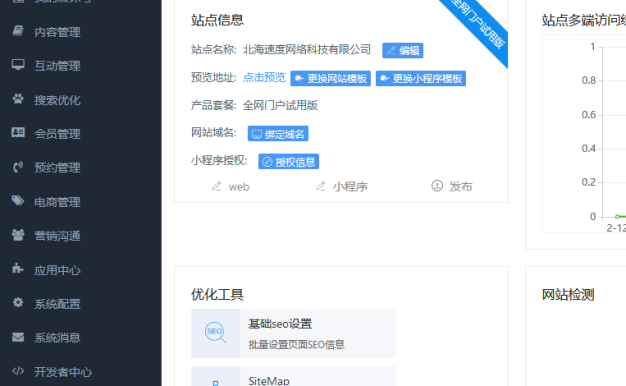626x386 pixels.
Task: Open the 搜索优化 menu item
Action: (57, 100)
